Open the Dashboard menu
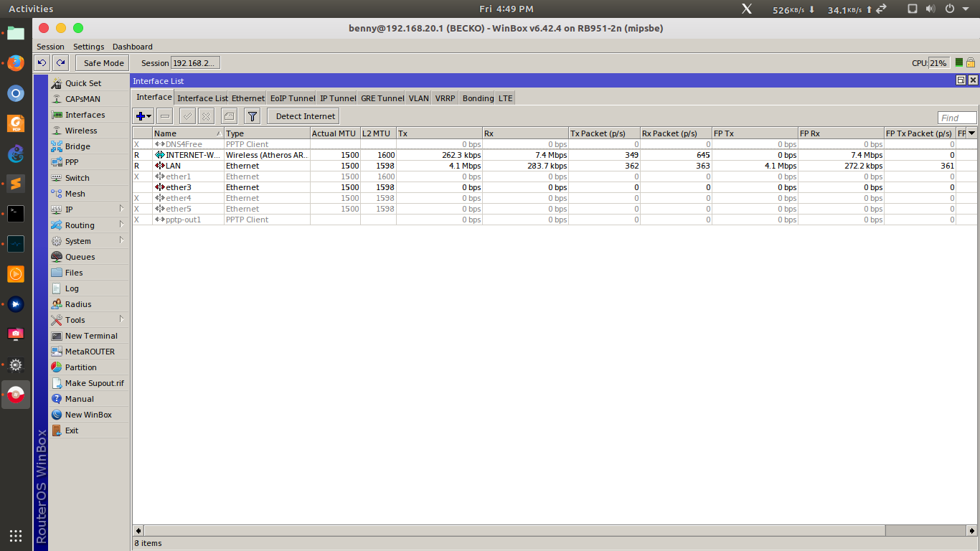The image size is (980, 551). pos(132,47)
